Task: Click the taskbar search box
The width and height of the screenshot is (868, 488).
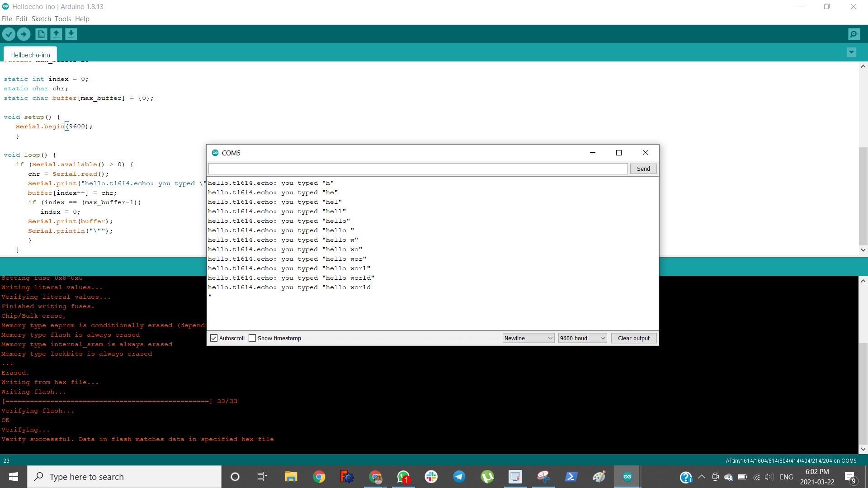Action: (x=124, y=477)
